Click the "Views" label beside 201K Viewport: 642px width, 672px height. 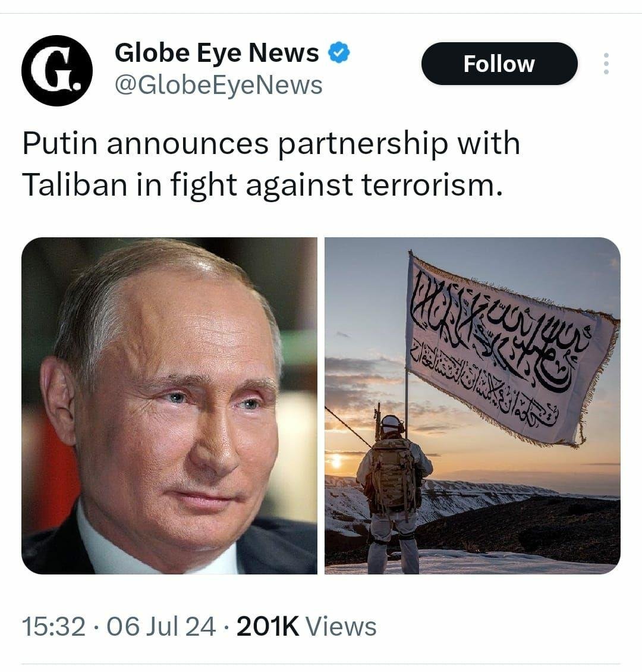pyautogui.click(x=341, y=626)
